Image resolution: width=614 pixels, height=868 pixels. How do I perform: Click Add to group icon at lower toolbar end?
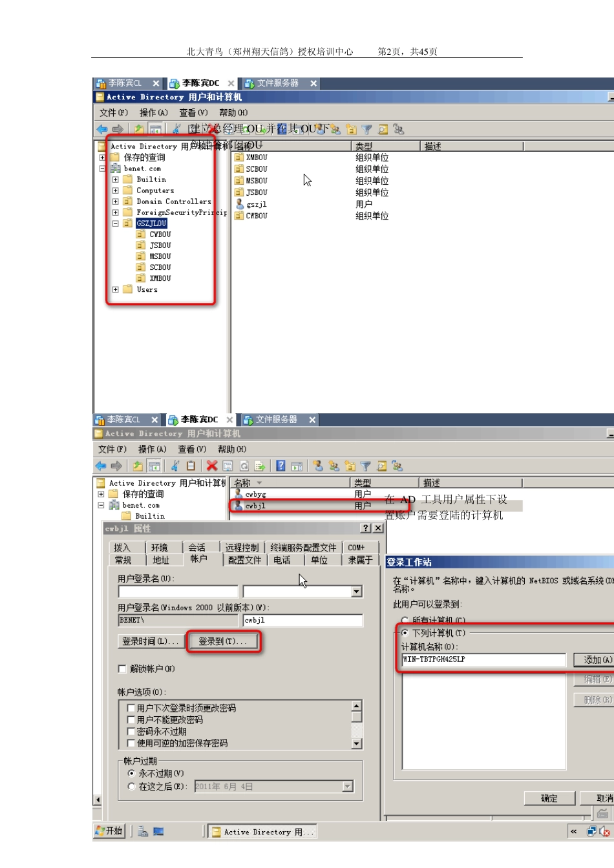pyautogui.click(x=397, y=466)
